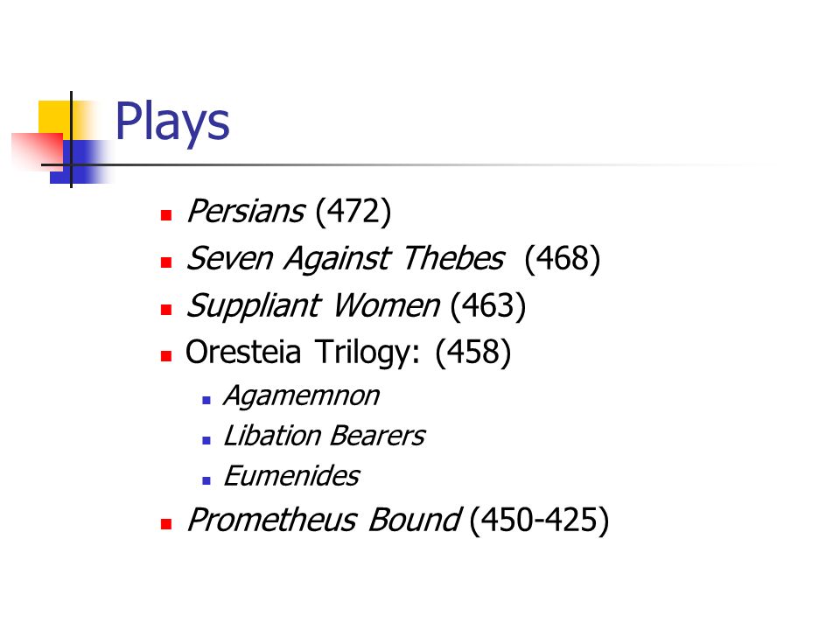Click the date range '(450-425)' text
840x630 pixels.
pos(539,520)
